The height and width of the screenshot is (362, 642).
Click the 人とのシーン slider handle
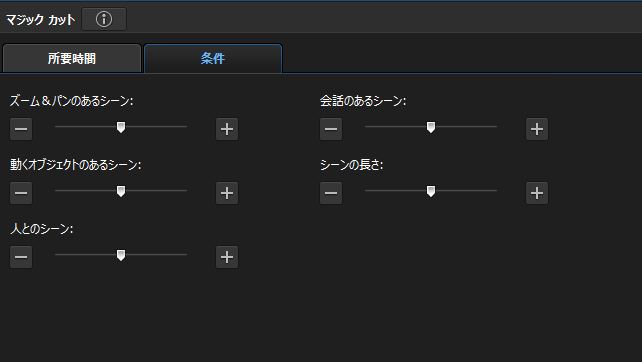pos(121,255)
